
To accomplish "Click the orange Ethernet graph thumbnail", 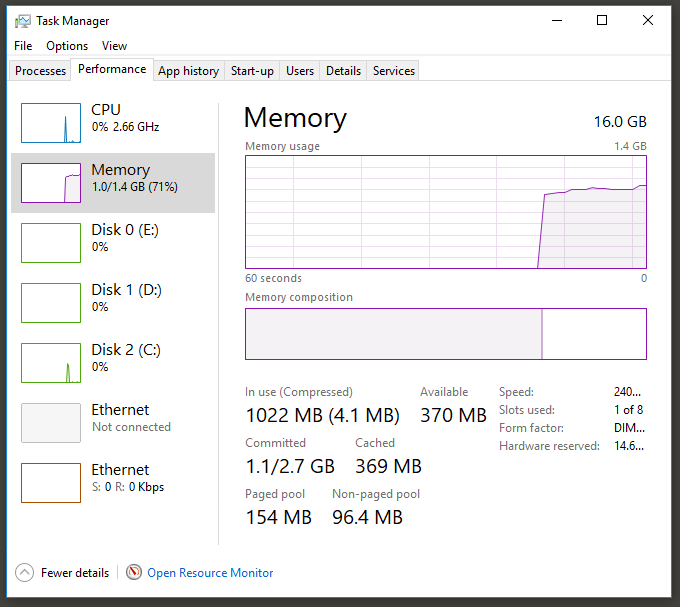I will [51, 483].
